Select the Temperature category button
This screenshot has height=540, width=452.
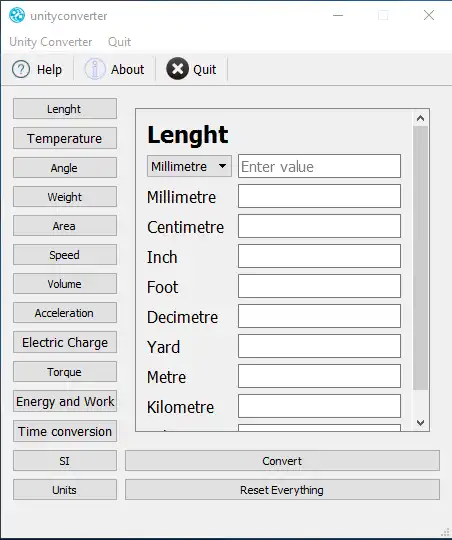click(65, 138)
